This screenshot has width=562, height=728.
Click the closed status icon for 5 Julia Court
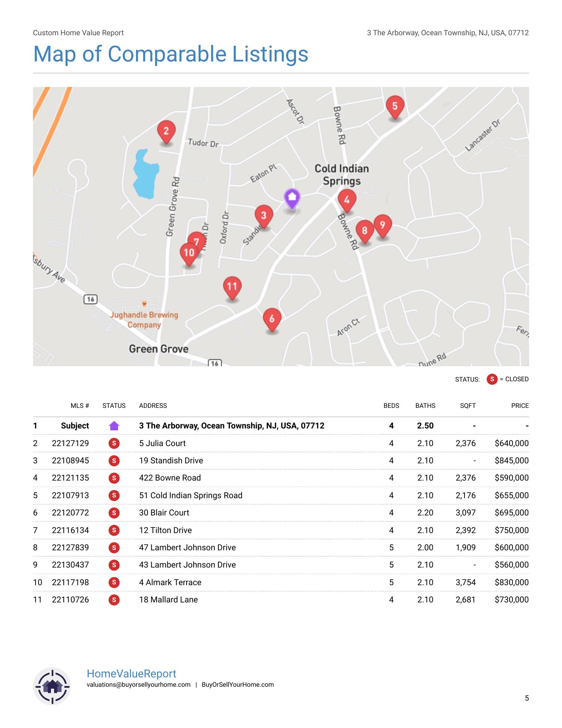coord(114,443)
